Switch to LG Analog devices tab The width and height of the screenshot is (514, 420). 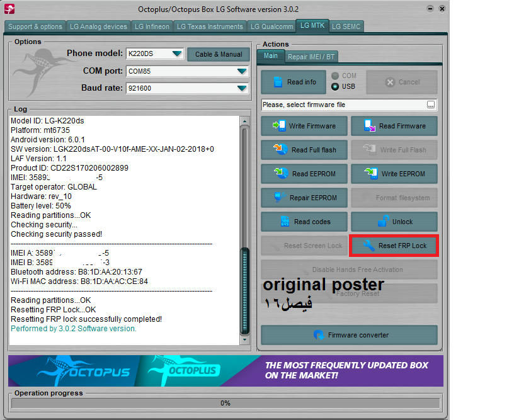pyautogui.click(x=98, y=26)
